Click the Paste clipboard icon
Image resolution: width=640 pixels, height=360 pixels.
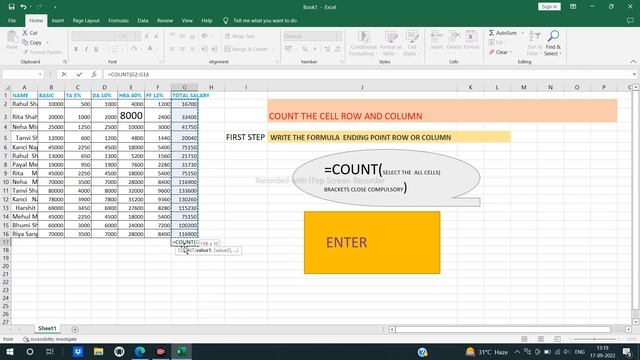(x=12, y=40)
